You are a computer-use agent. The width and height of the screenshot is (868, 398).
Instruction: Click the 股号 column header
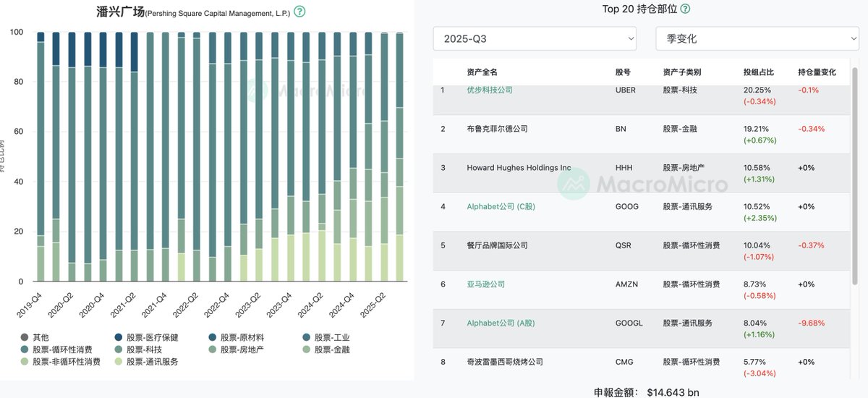point(623,72)
